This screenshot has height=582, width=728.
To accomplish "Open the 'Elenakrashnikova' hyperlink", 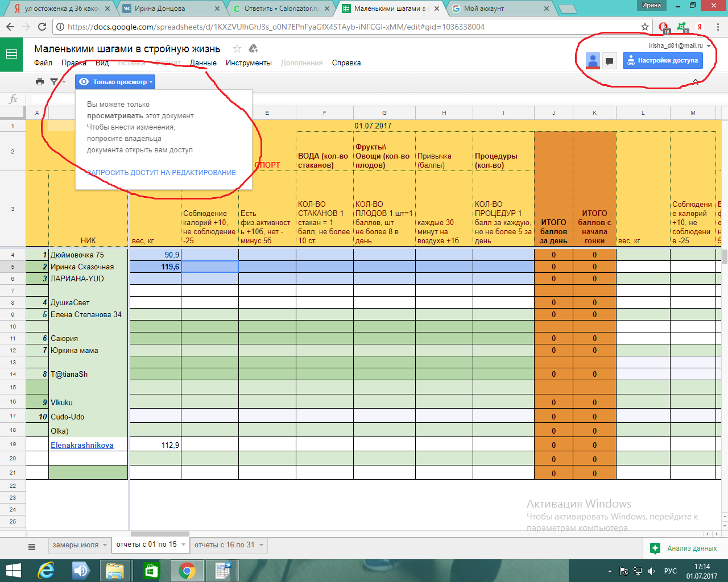I will tap(82, 445).
